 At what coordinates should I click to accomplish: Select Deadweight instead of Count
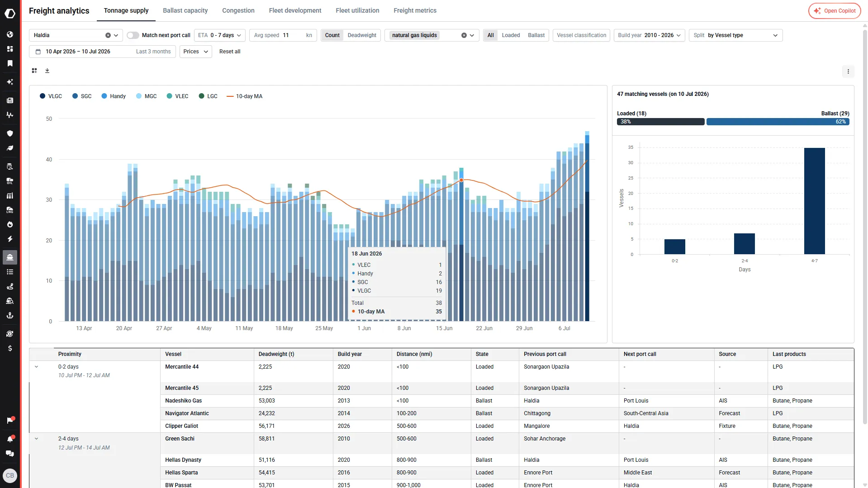click(x=362, y=35)
